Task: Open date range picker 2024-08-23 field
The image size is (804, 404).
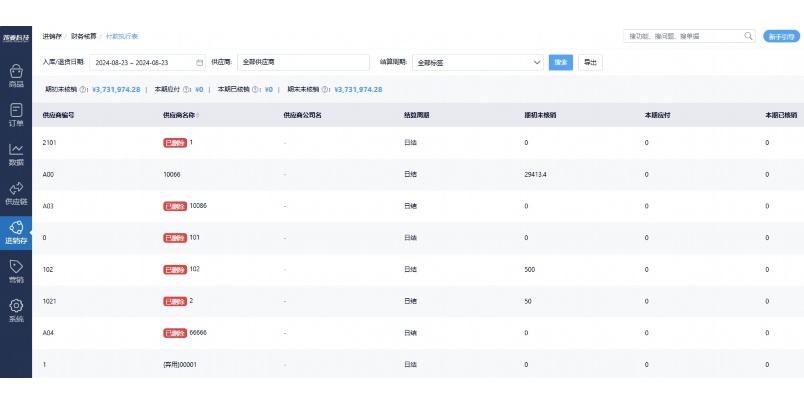Action: click(x=148, y=63)
